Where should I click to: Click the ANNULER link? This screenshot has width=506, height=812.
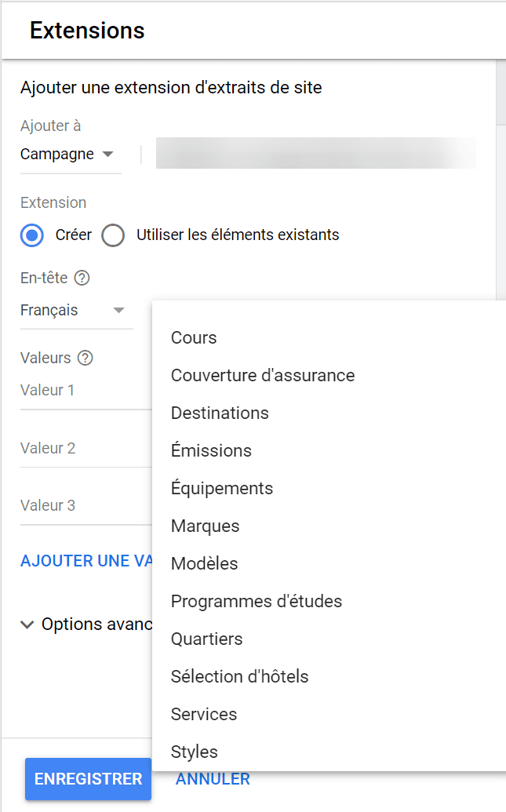tap(213, 779)
